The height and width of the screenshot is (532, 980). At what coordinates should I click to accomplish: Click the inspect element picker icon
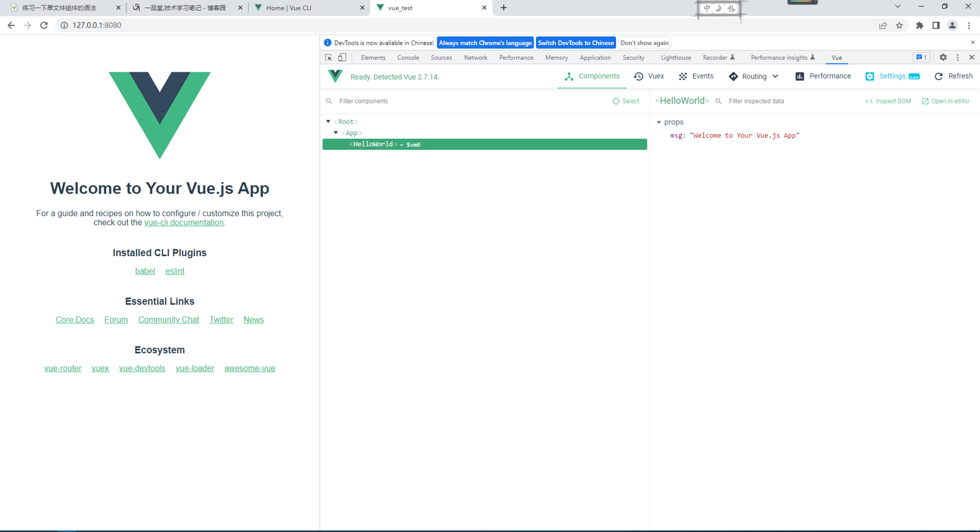pyautogui.click(x=329, y=58)
